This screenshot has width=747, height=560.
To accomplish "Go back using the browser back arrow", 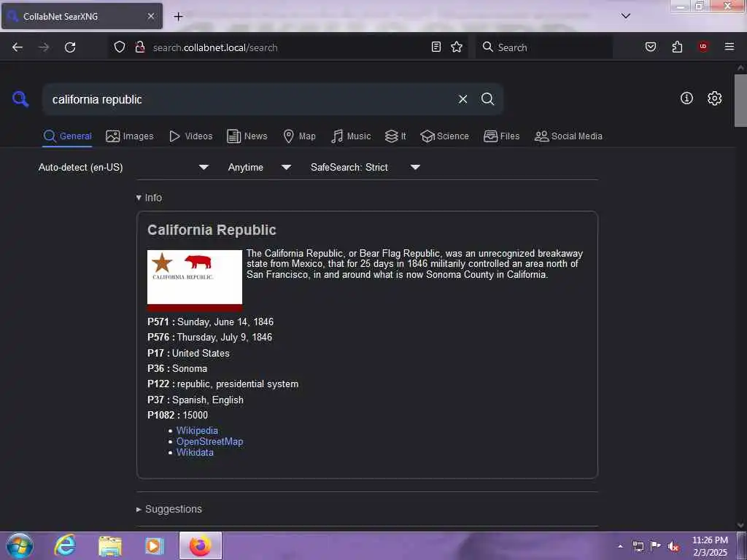I will pyautogui.click(x=18, y=47).
